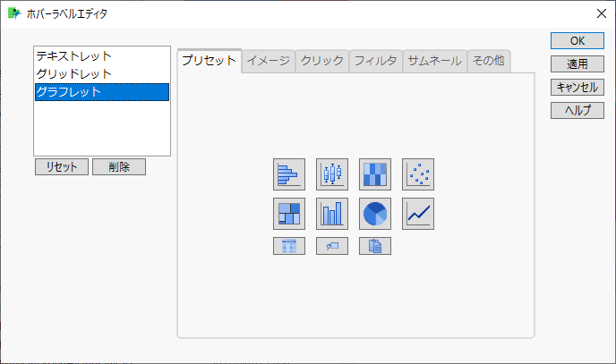
Task: Choose the box plot preset
Action: (332, 174)
